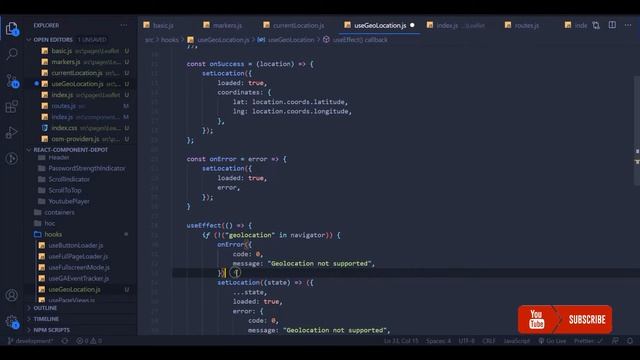Expand the PasswordStrengthIndicator folder

(x=87, y=168)
